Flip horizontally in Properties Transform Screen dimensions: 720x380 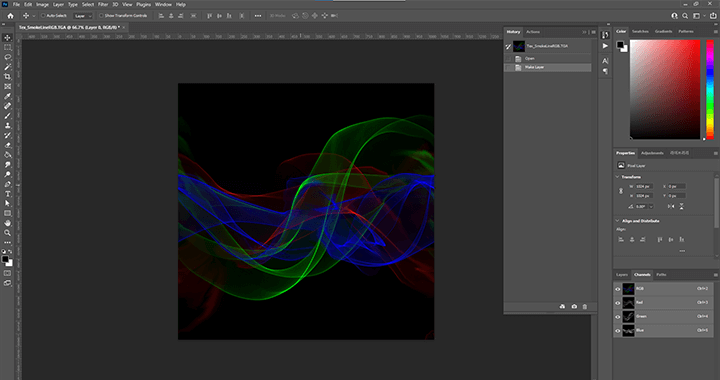coord(671,207)
